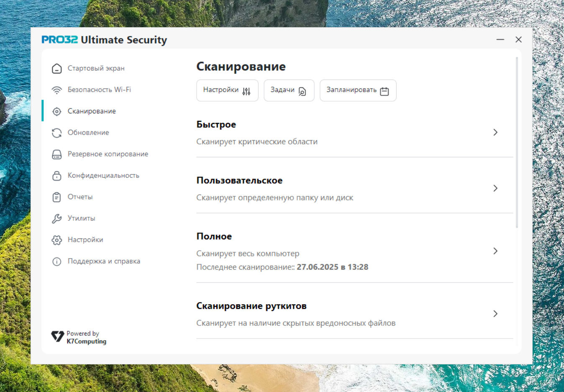
Task: Minimize the PRO32 window
Action: [500, 39]
